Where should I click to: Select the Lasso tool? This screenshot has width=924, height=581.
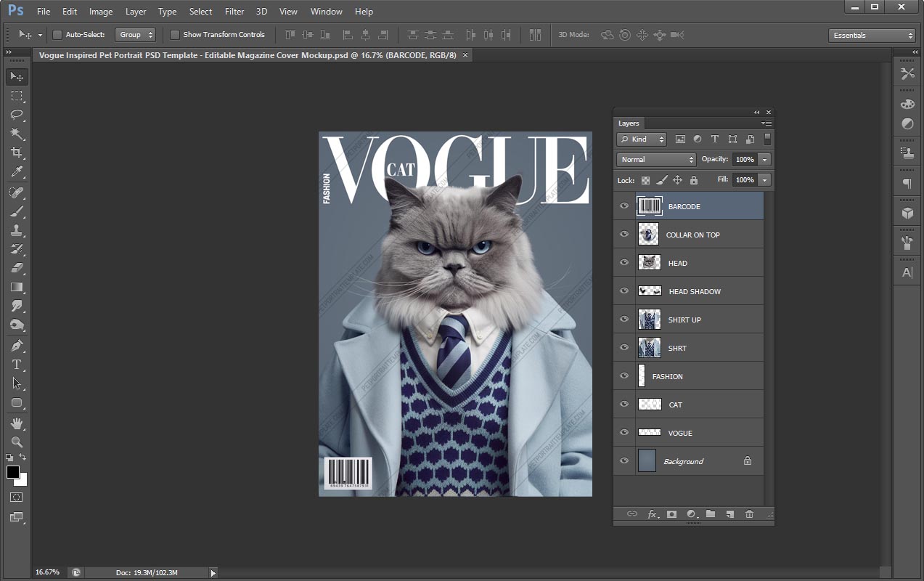16,115
